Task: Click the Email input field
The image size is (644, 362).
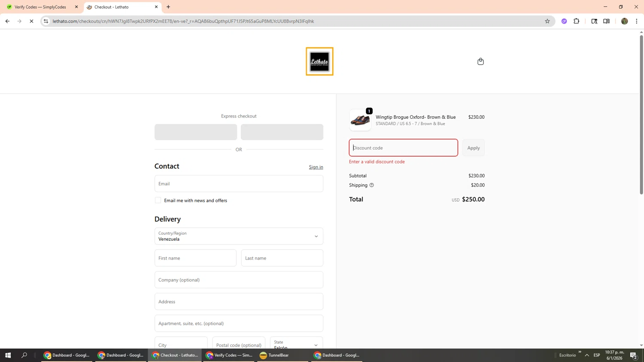Action: pos(239,184)
